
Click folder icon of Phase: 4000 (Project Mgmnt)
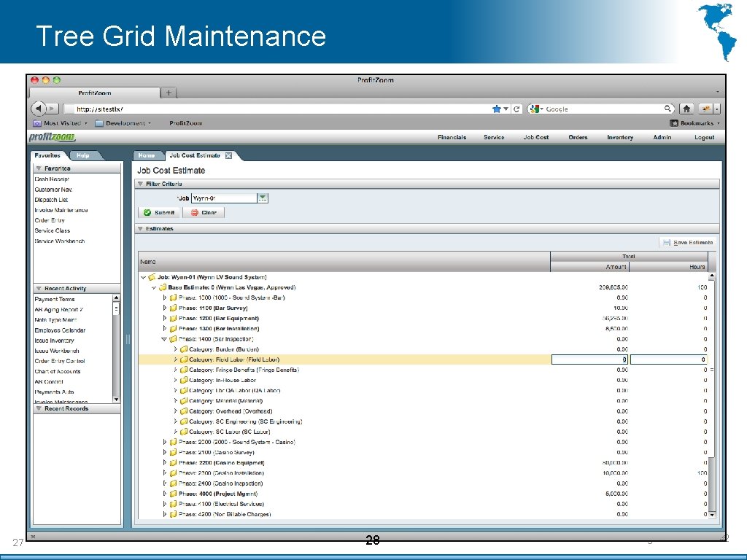pos(174,494)
